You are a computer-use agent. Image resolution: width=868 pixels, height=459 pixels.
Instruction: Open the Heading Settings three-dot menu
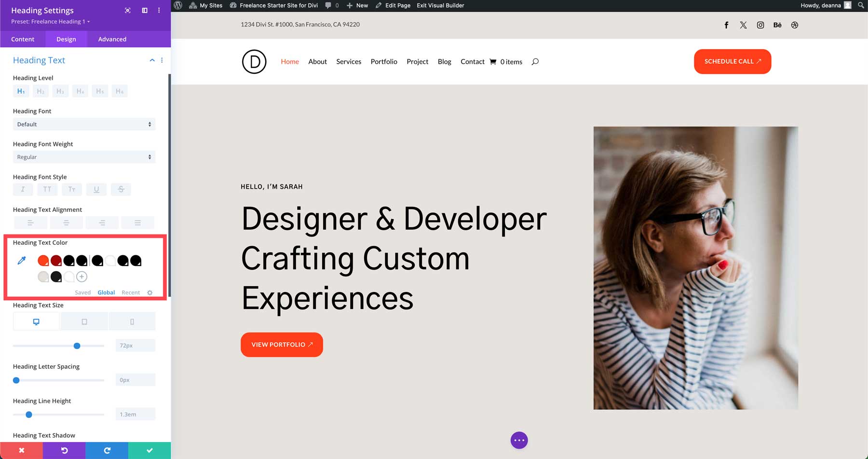click(159, 10)
